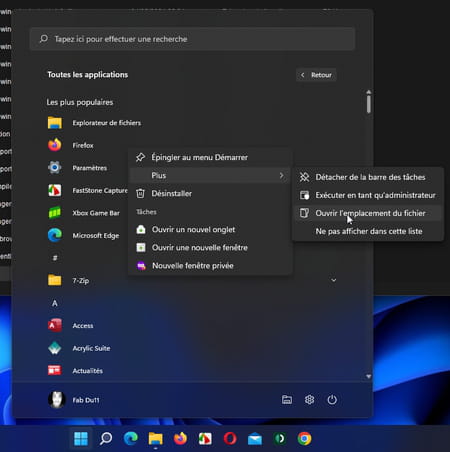450x452 pixels.
Task: Click the Retour button
Action: point(316,75)
